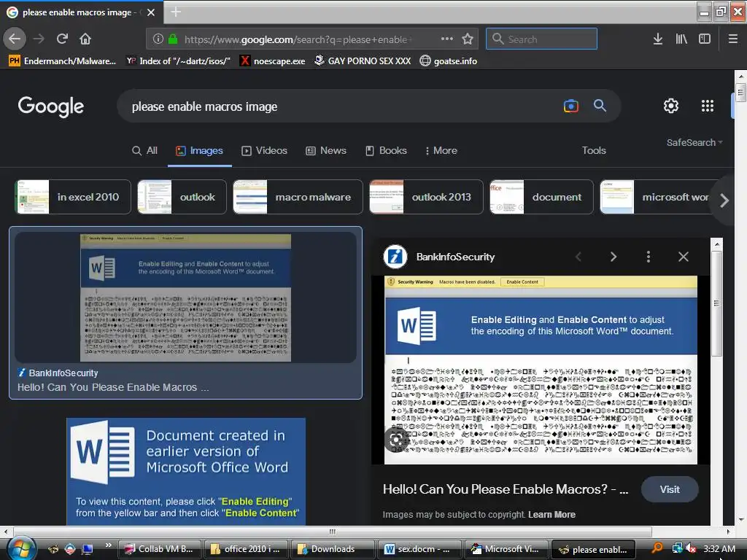Open the Books tab
Image resolution: width=747 pixels, height=560 pixels.
387,150
